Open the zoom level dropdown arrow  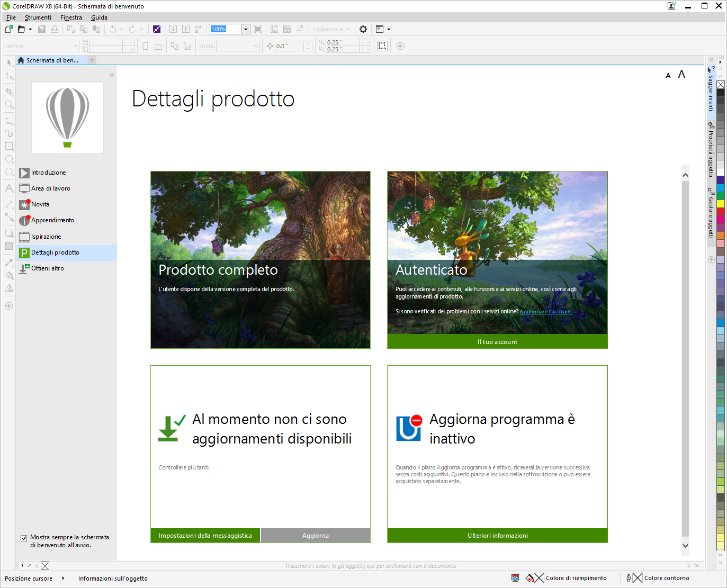click(246, 29)
